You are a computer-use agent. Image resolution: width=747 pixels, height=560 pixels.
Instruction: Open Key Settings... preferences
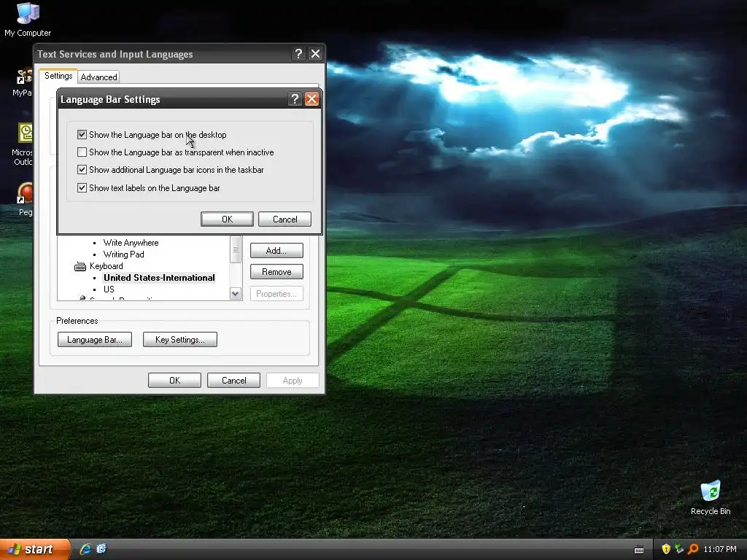(180, 340)
